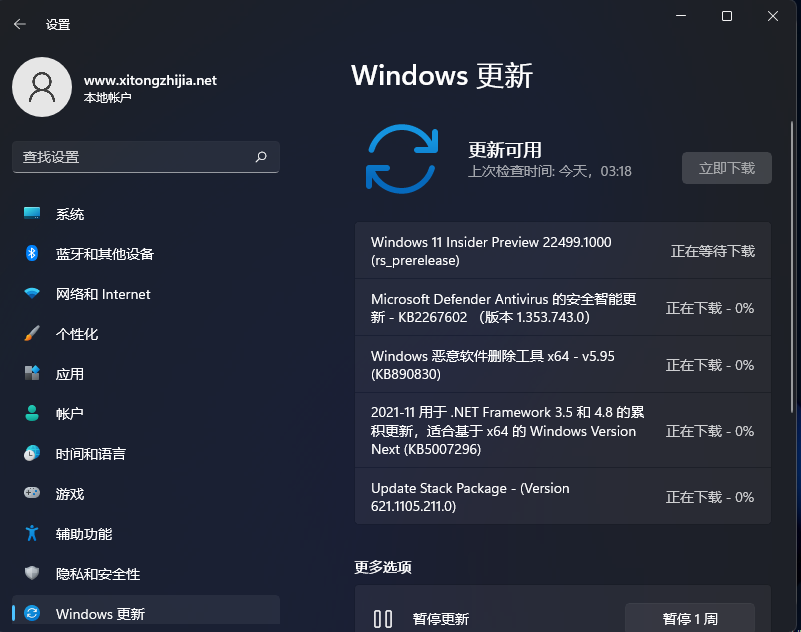Click the Windows 恶意软件删除工具 KB890830 row
The width and height of the screenshot is (801, 632).
pyautogui.click(x=562, y=365)
